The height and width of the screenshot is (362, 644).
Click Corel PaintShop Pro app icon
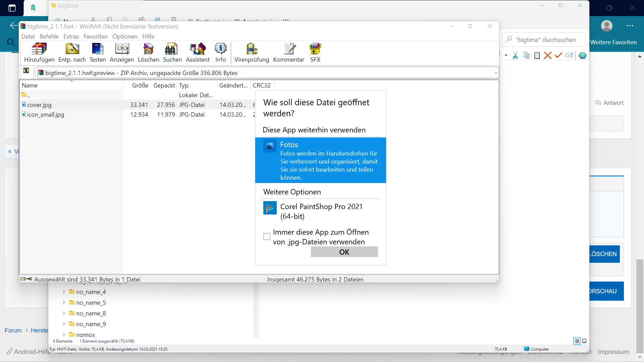[270, 208]
